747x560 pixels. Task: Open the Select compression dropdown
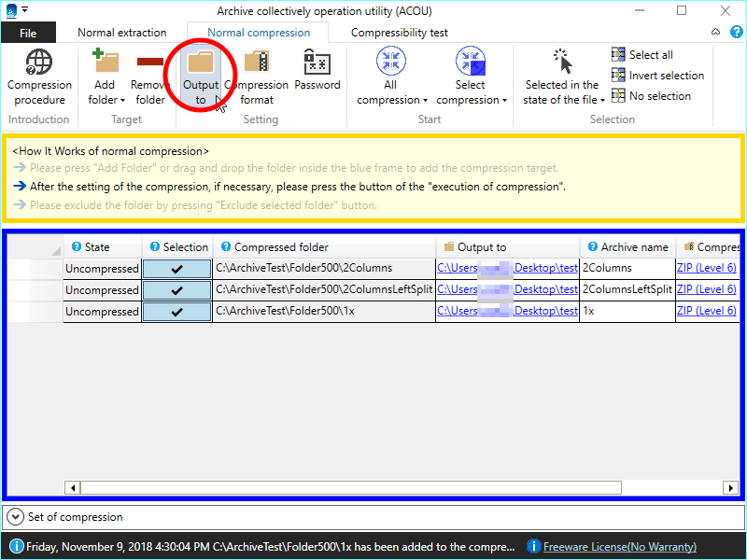click(x=471, y=77)
